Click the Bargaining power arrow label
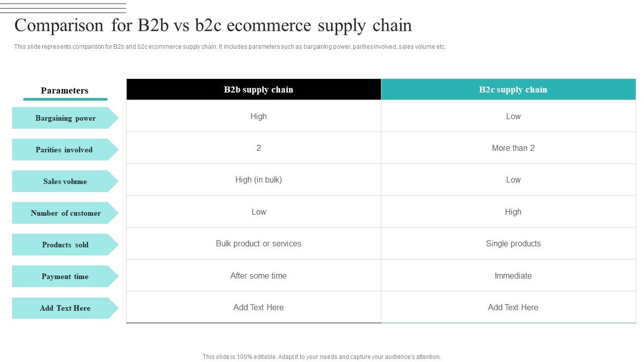 point(65,118)
